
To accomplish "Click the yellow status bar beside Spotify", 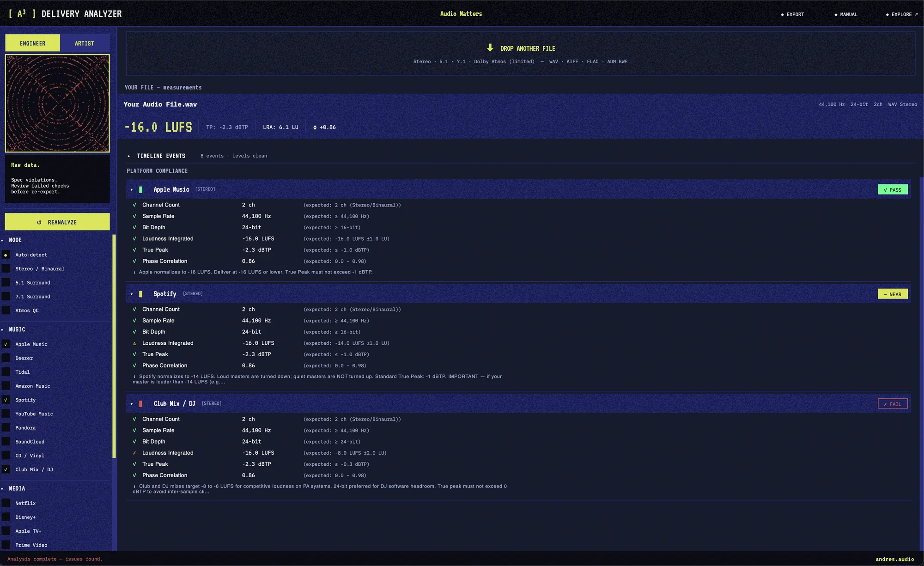I will click(x=141, y=294).
